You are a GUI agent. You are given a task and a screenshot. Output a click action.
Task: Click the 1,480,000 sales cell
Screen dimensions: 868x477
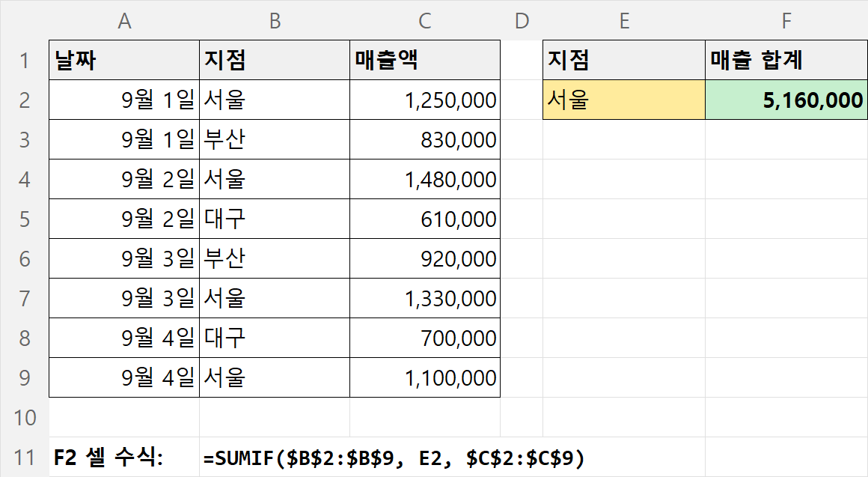[424, 179]
